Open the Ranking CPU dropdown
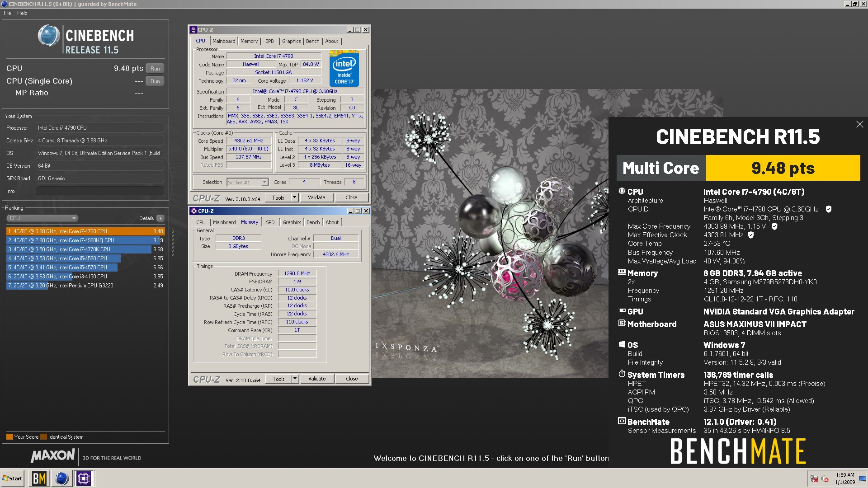Image resolution: width=868 pixels, height=488 pixels. [x=42, y=218]
